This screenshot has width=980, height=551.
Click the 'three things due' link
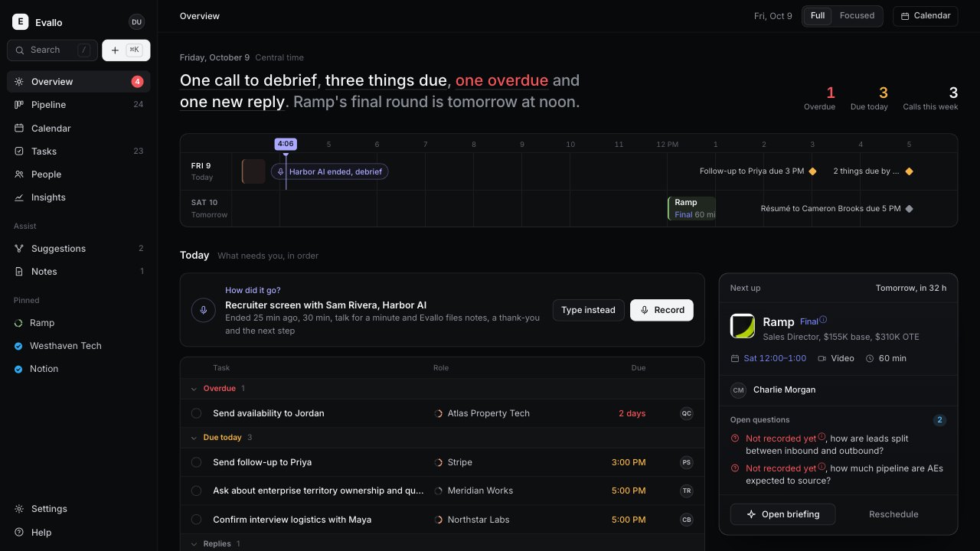[x=386, y=80]
